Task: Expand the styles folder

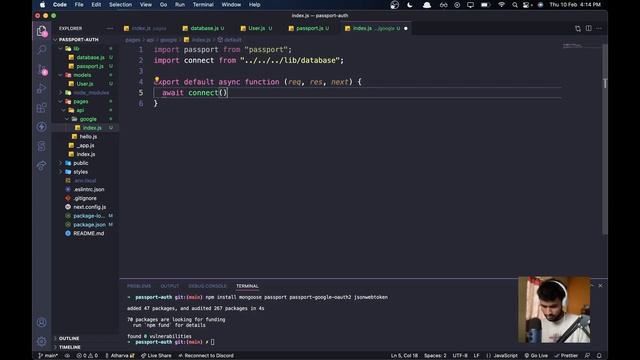Action: pos(60,172)
